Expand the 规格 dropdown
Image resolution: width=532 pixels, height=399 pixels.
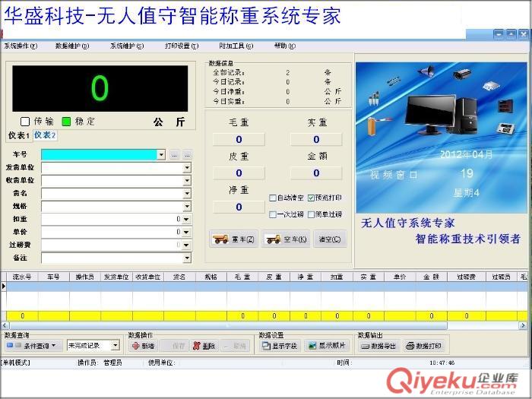click(x=187, y=206)
